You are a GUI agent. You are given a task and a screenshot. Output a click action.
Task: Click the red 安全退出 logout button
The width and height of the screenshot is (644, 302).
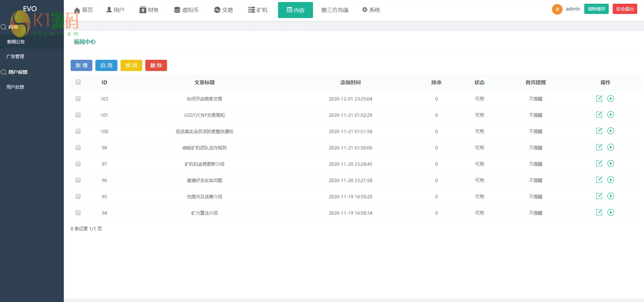tap(625, 9)
